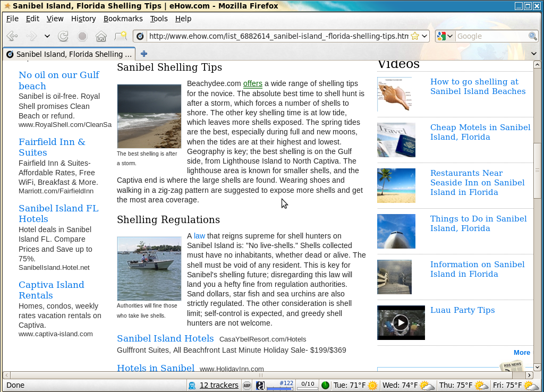Screen dimensions: 544x392
Task: Click the green circle status indicator
Action: 326,386
